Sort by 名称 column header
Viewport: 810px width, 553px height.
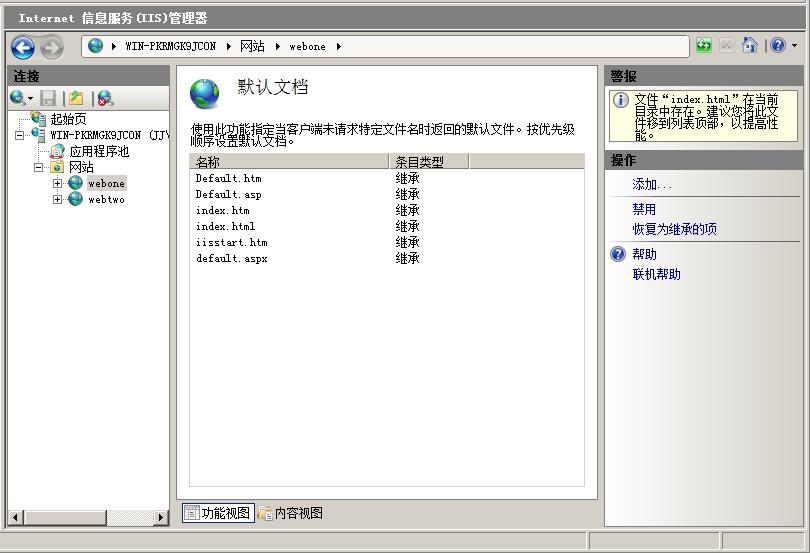coord(289,162)
